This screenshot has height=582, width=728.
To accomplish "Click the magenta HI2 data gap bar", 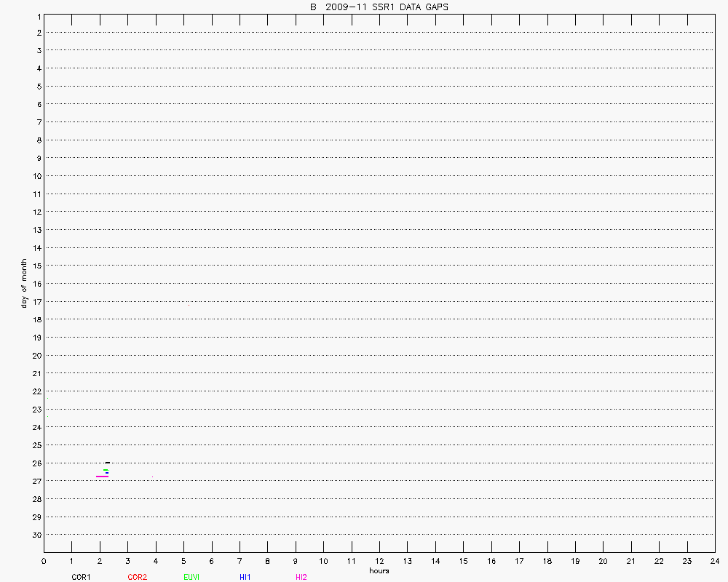I will 102,476.
